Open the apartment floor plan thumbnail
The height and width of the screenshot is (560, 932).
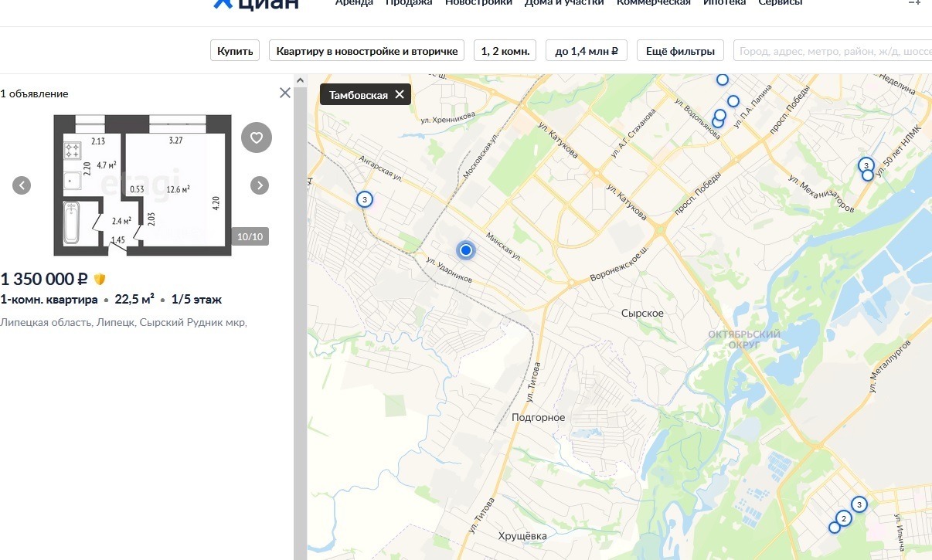pos(141,185)
